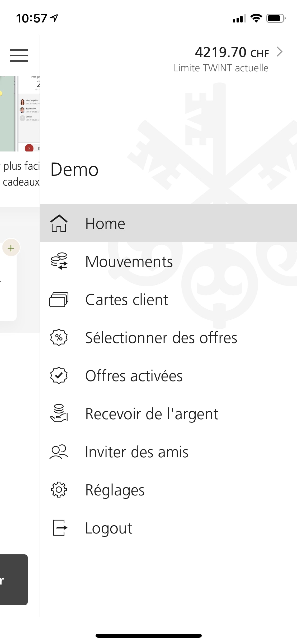Open the Mouvements menu entry

(x=129, y=262)
